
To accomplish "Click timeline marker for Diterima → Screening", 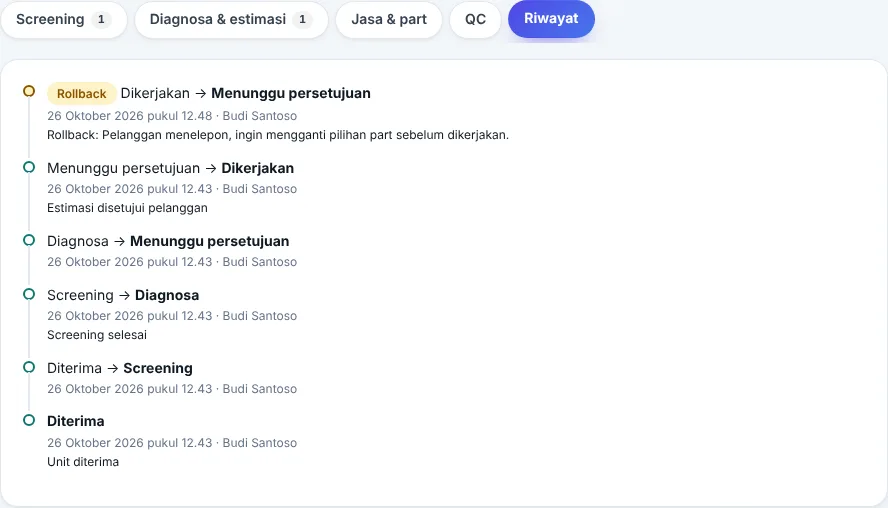I will coord(29,367).
